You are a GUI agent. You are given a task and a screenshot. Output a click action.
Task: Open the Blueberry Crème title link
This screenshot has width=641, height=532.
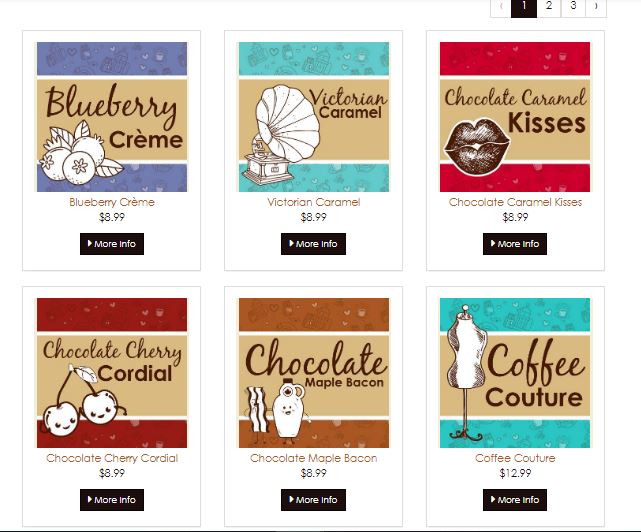112,202
